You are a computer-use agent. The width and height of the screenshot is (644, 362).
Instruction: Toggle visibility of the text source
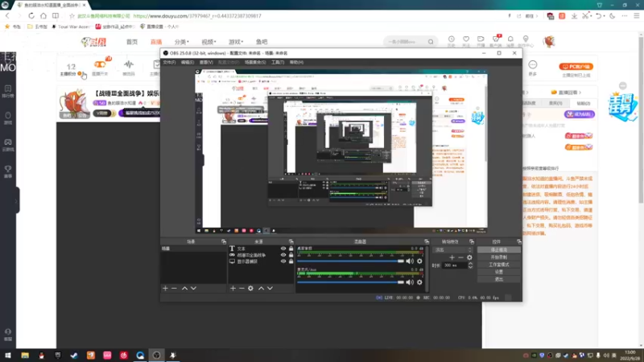[283, 249]
